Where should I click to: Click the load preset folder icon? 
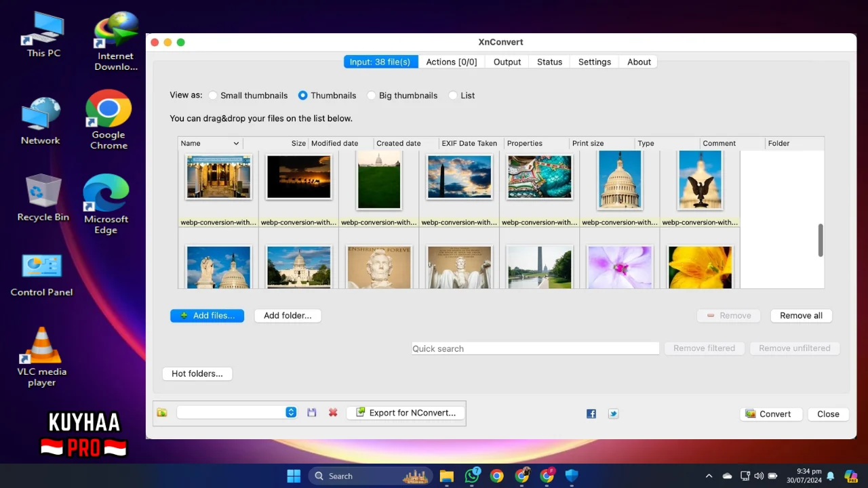pyautogui.click(x=161, y=412)
